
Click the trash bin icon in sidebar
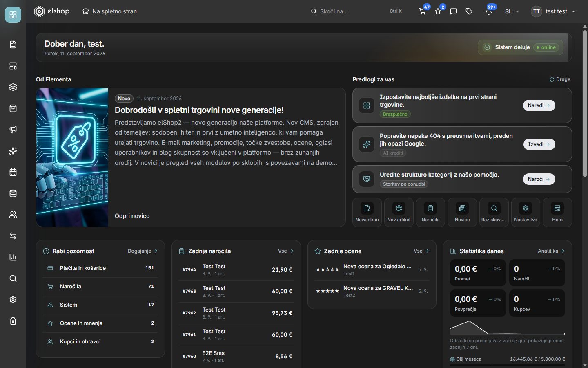tap(13, 321)
